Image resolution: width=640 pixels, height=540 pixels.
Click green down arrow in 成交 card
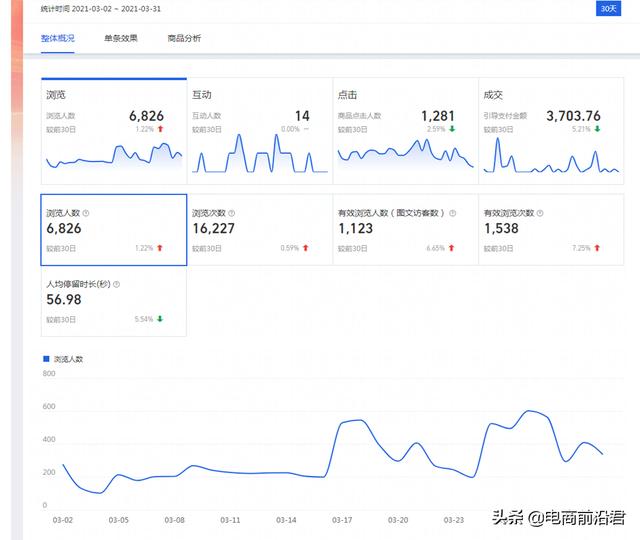(597, 130)
